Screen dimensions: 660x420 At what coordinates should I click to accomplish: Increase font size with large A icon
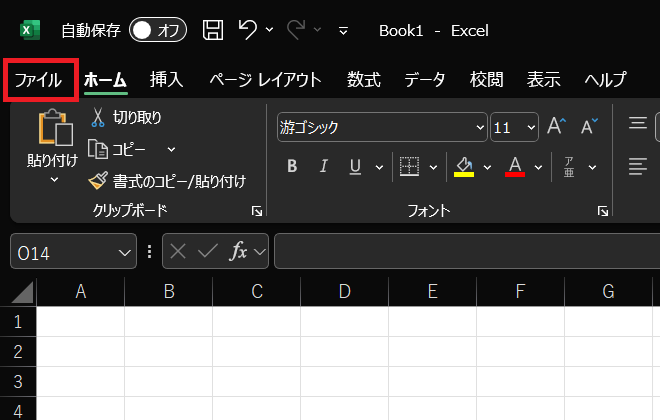[x=557, y=127]
